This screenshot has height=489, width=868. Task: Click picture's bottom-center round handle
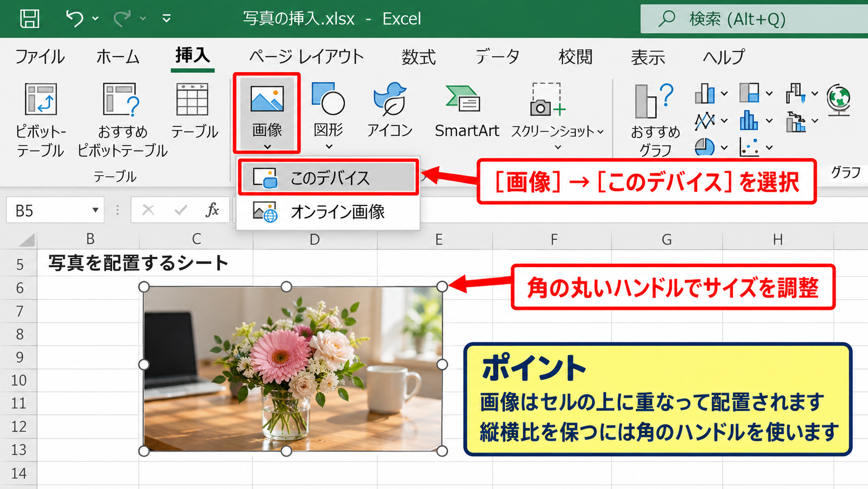286,451
